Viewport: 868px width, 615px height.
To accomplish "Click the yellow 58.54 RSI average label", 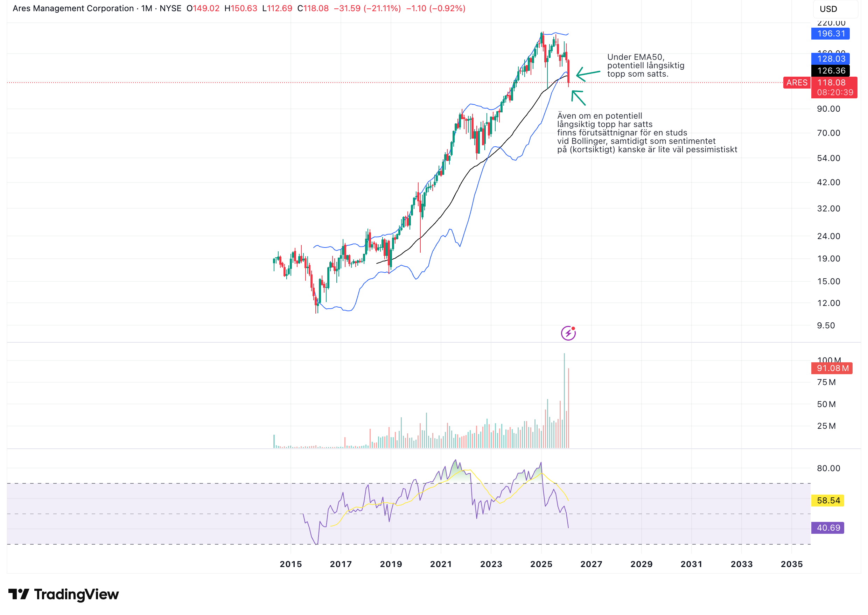I will [x=827, y=500].
